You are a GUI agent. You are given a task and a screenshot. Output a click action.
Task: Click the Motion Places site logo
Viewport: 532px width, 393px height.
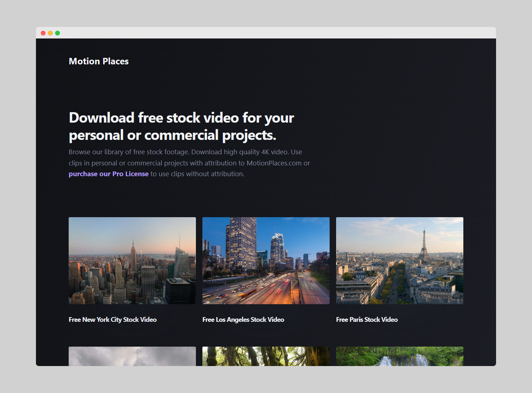[98, 61]
